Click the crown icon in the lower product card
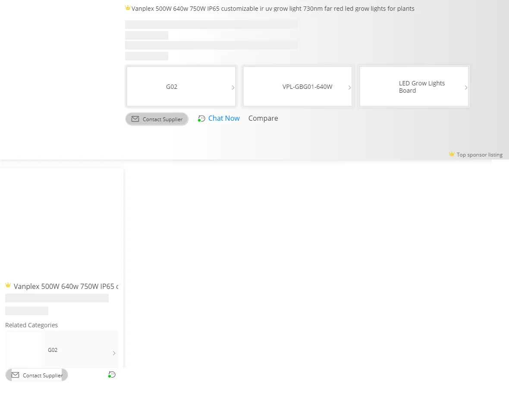Image resolution: width=509 pixels, height=420 pixels. pos(8,285)
